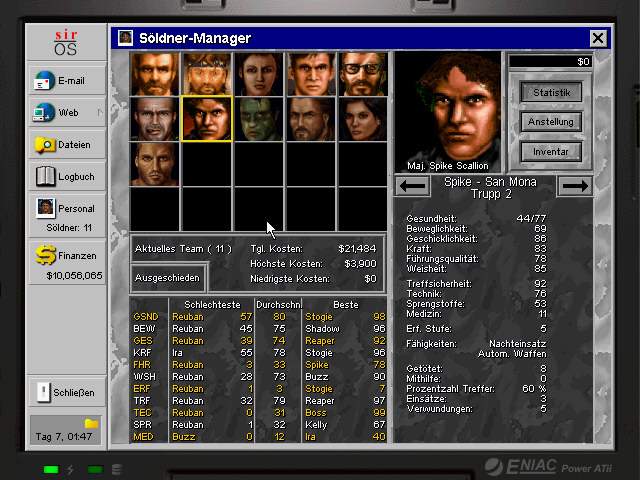Select the lone mercenary portrait in the third row
Viewport: 640px width, 480px height.
point(155,164)
